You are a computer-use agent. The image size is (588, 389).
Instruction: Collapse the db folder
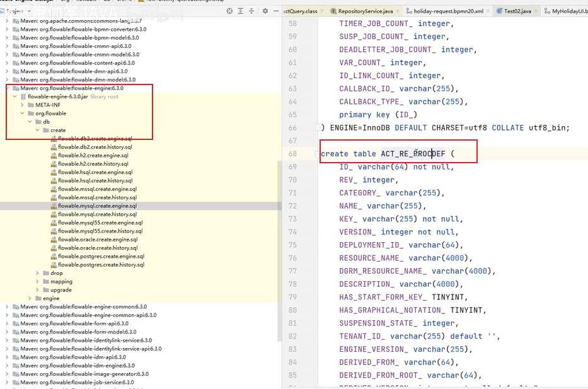pyautogui.click(x=30, y=122)
